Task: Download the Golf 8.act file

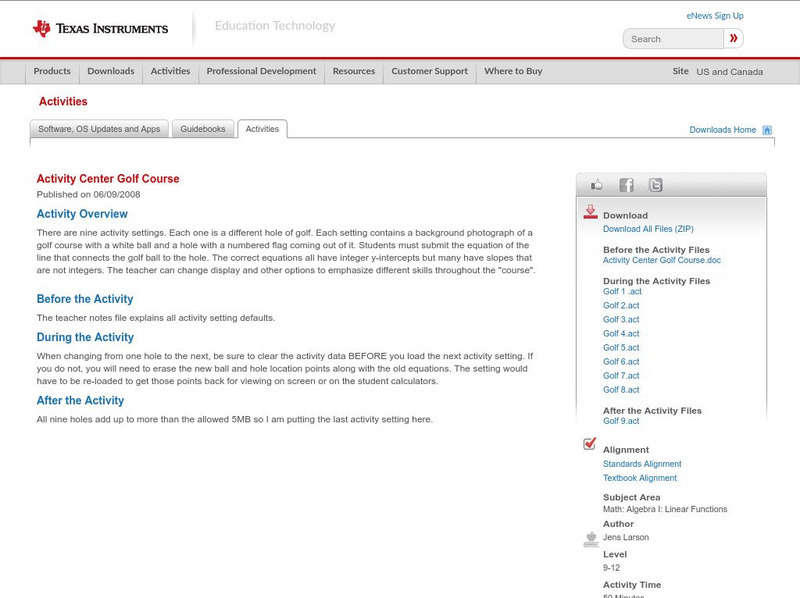Action: [621, 390]
